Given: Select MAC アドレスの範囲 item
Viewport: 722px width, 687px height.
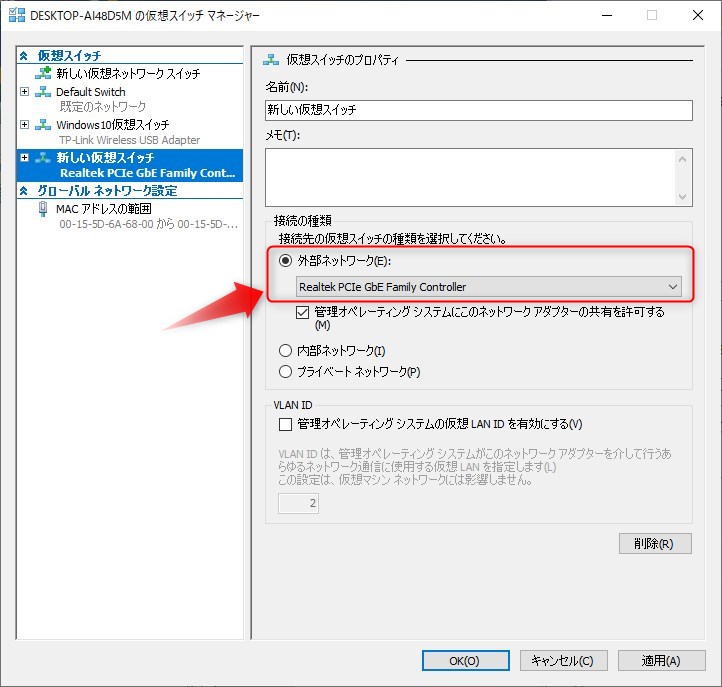Looking at the screenshot, I should tap(104, 209).
